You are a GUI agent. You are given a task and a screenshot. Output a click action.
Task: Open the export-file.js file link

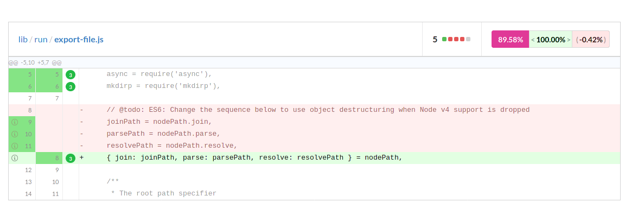coord(79,40)
